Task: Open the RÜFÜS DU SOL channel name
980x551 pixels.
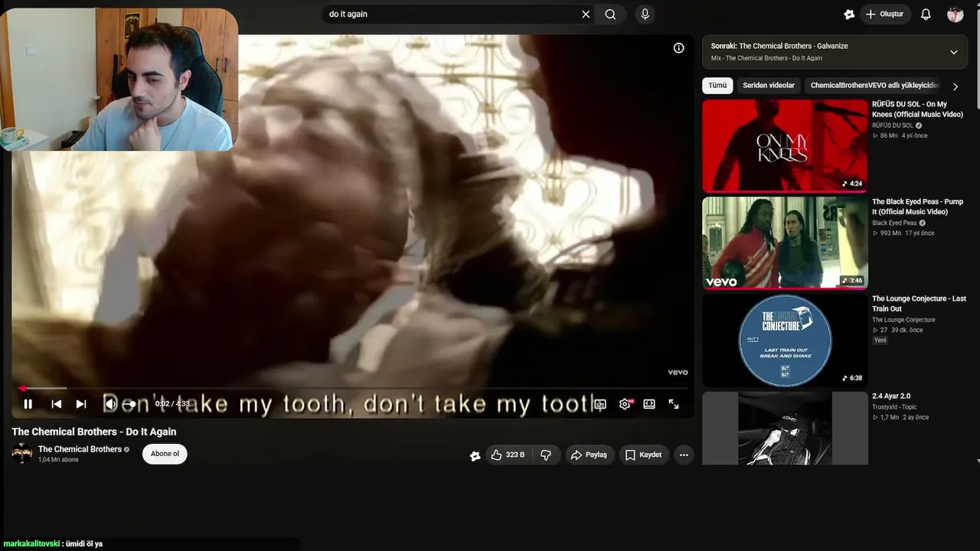Action: (892, 126)
